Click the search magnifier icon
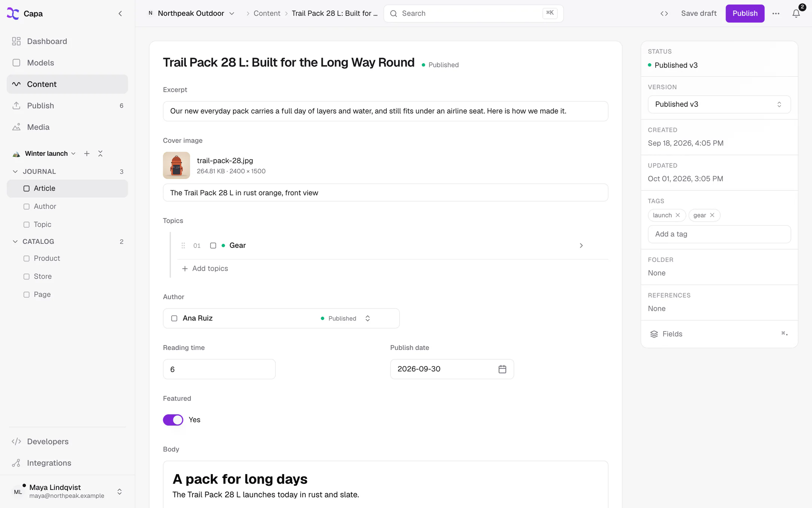This screenshot has width=812, height=508. tap(394, 14)
